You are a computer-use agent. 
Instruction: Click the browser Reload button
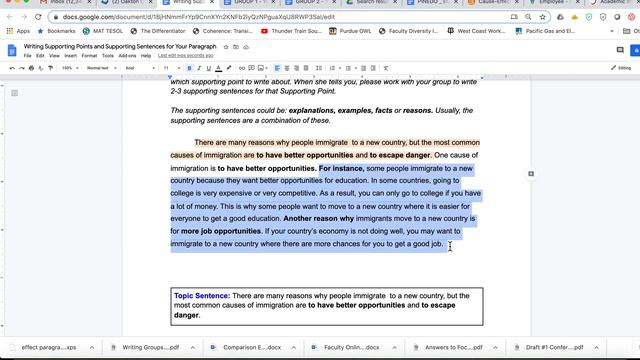38,17
